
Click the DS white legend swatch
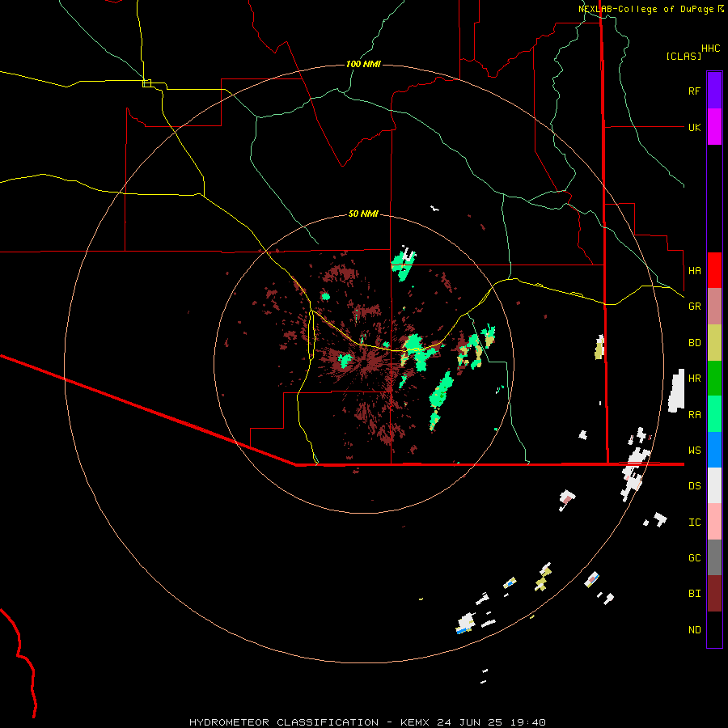point(714,485)
